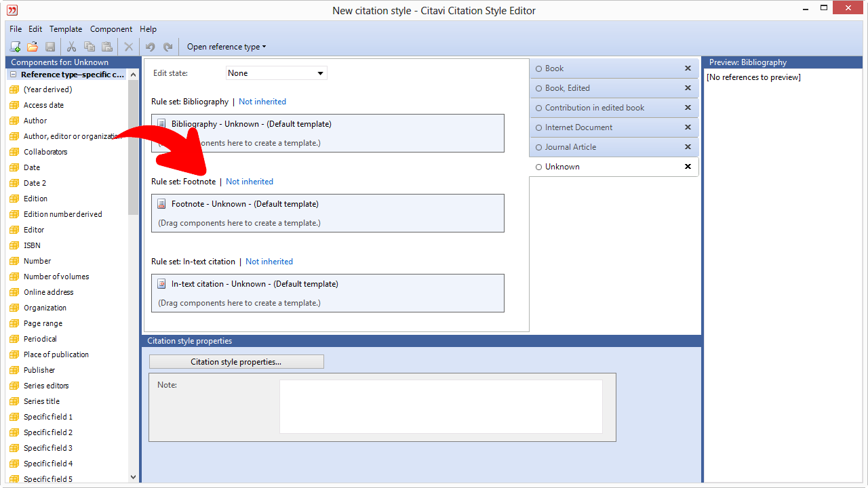This screenshot has height=488, width=868.
Task: Select the Collaborators component icon
Action: [14, 152]
